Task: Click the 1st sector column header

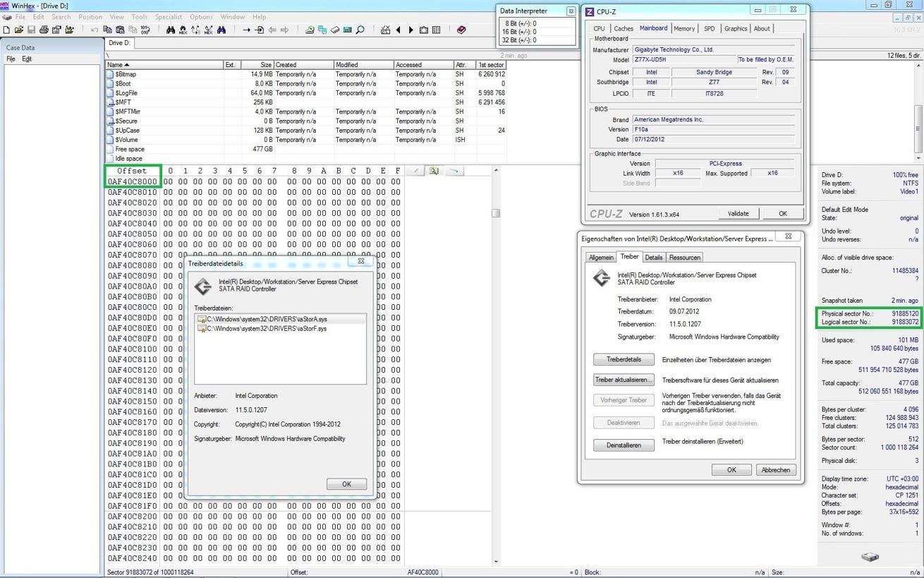Action: (492, 64)
